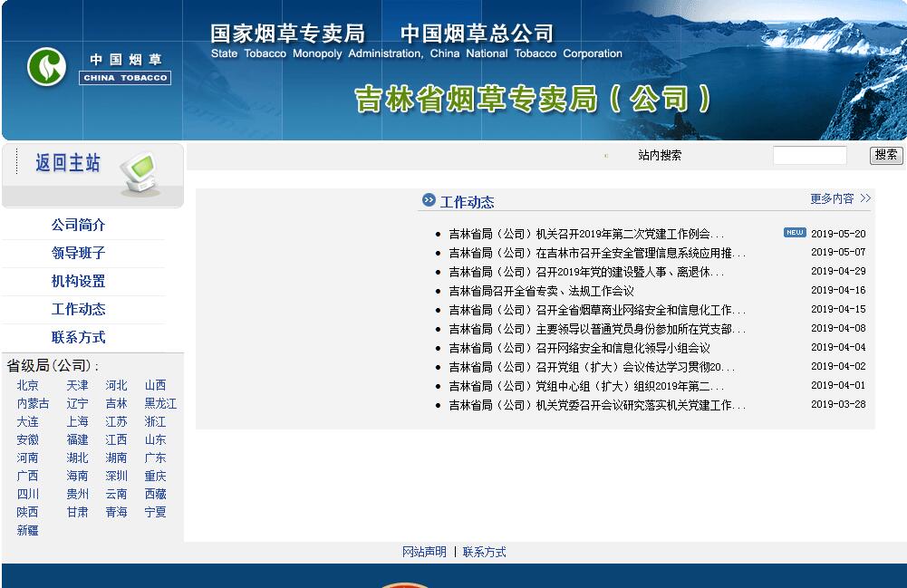Open news about 网络安全和信息化领导小组会议
This screenshot has height=588, width=907.
coord(579,348)
